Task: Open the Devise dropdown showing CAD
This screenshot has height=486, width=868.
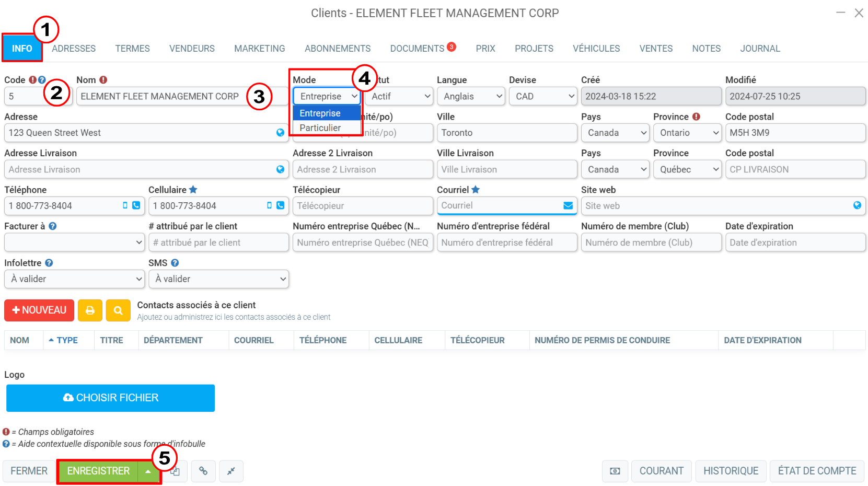Action: [543, 96]
